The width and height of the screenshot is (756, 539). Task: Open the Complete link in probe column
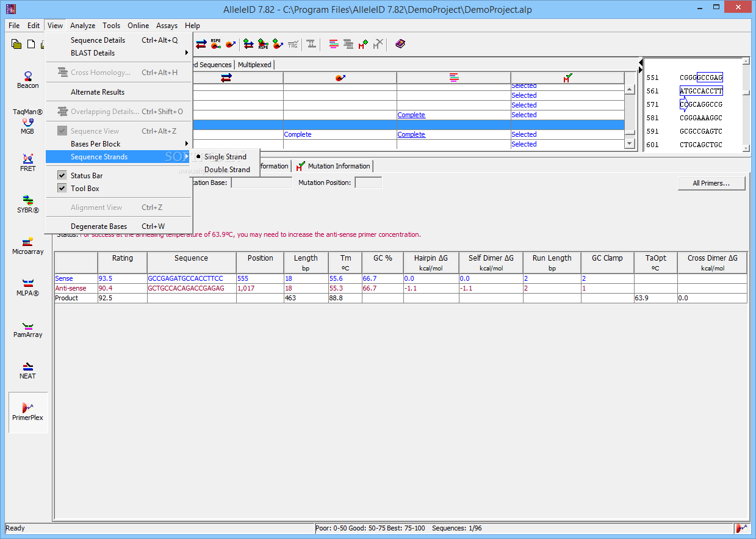tap(298, 134)
